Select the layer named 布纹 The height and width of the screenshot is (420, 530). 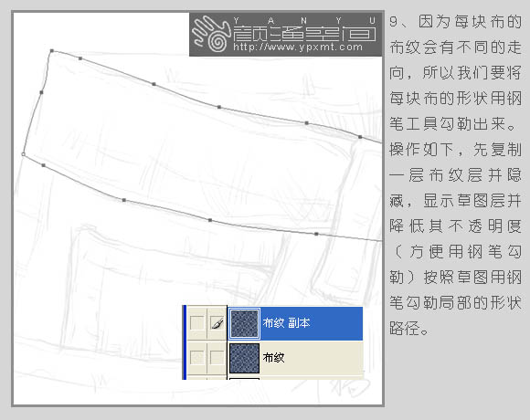pyautogui.click(x=273, y=358)
